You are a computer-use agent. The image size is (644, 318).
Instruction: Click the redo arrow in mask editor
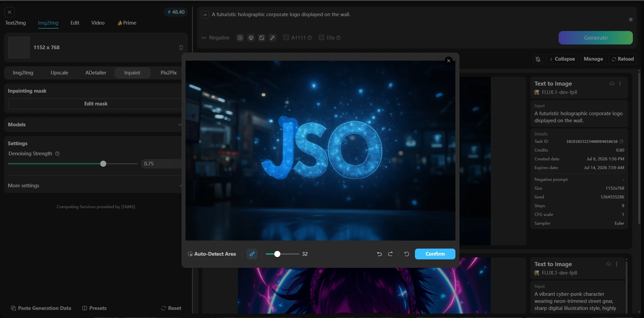pyautogui.click(x=390, y=254)
